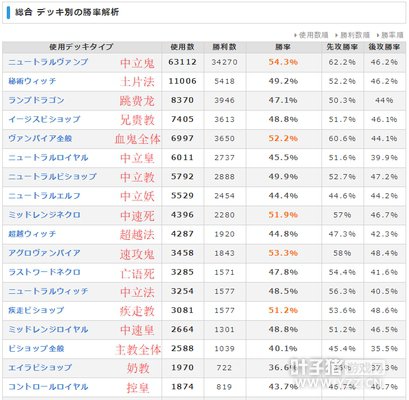Select usage count 11006

point(182,81)
